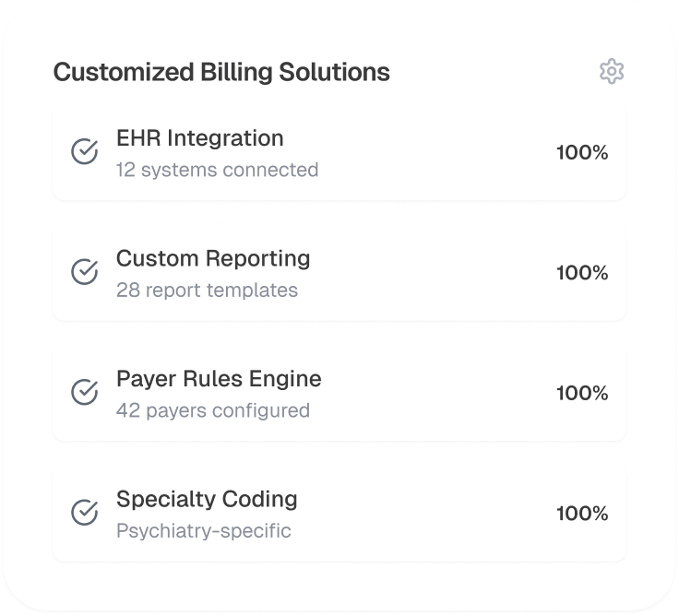Image resolution: width=679 pixels, height=616 pixels.
Task: Click the Custom Reporting check-circle icon
Action: [x=85, y=272]
